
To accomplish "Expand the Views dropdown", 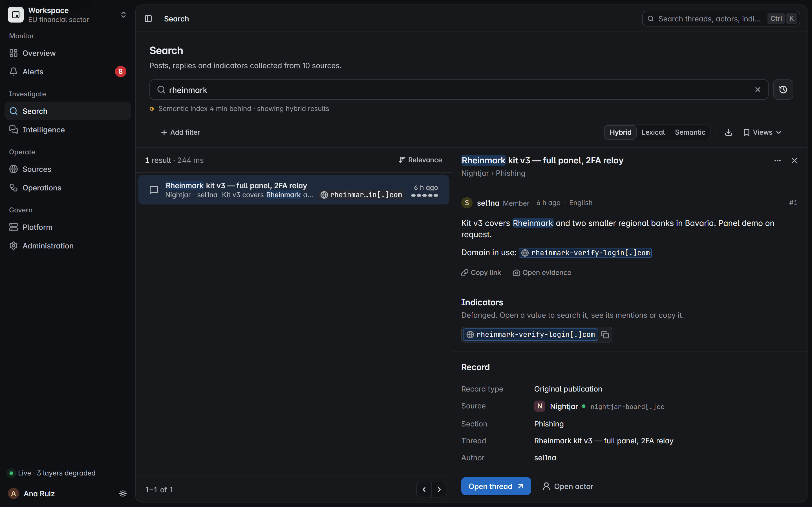I will 762,132.
